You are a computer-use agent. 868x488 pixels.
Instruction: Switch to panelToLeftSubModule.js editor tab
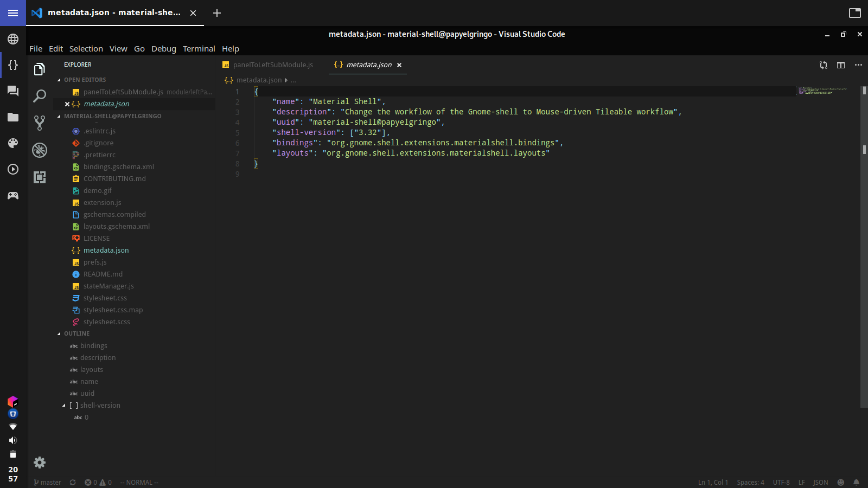click(x=268, y=65)
